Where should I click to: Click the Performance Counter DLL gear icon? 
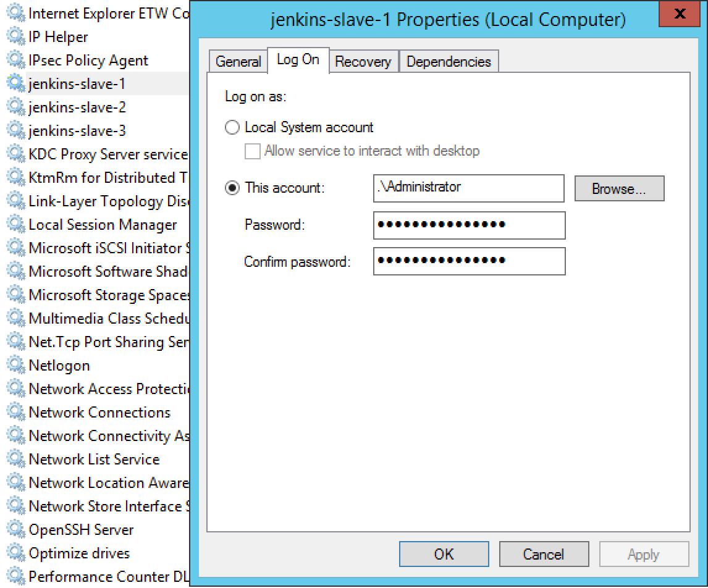[x=16, y=576]
